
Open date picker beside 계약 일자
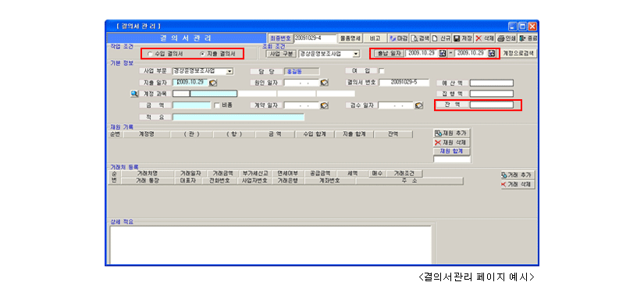click(324, 105)
